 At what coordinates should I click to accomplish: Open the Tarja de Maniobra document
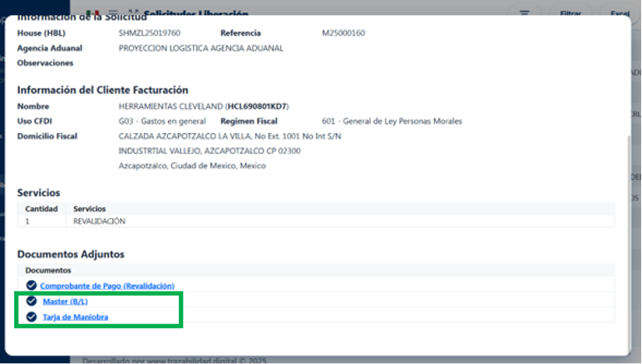pos(75,317)
